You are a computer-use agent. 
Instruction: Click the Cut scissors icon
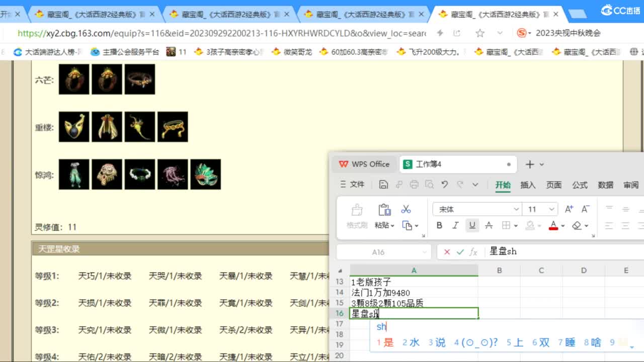click(406, 209)
